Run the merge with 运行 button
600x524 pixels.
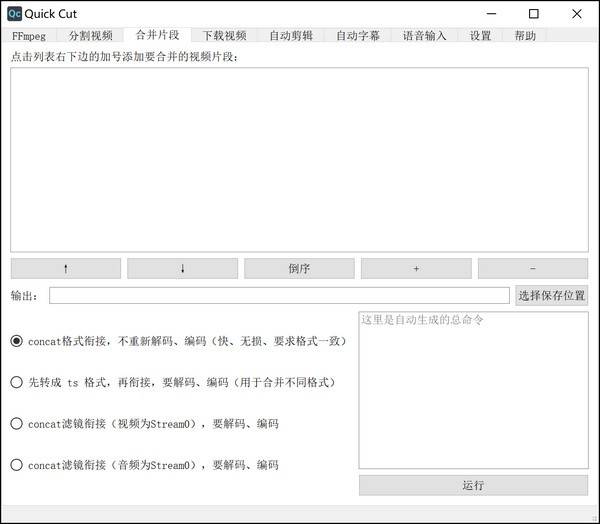coord(473,485)
